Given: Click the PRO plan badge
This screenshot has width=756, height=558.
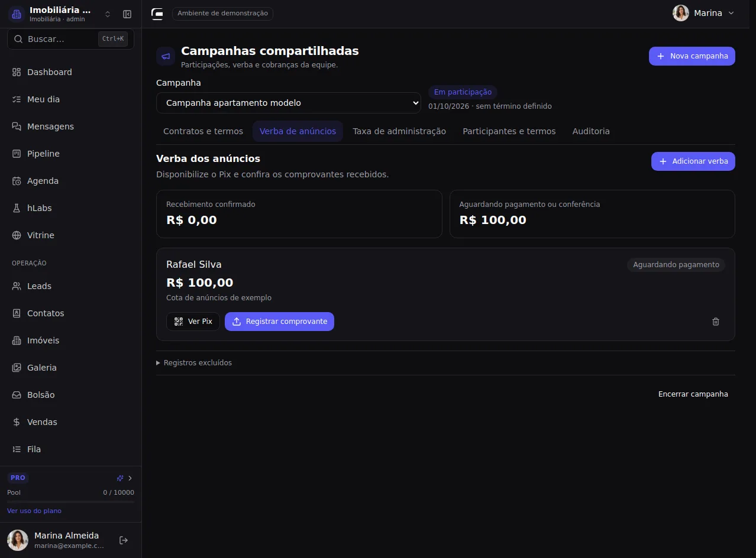Looking at the screenshot, I should click(x=18, y=478).
